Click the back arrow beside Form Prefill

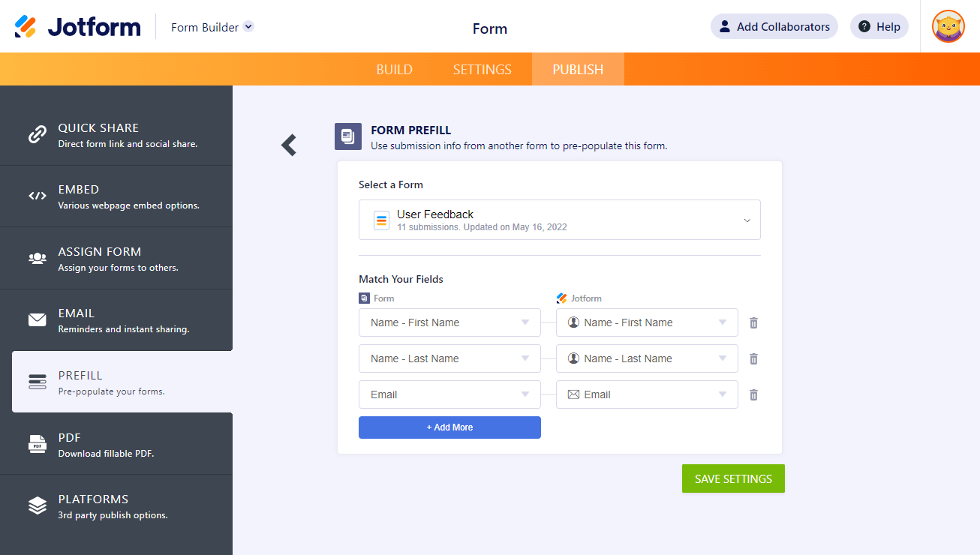[x=289, y=145]
